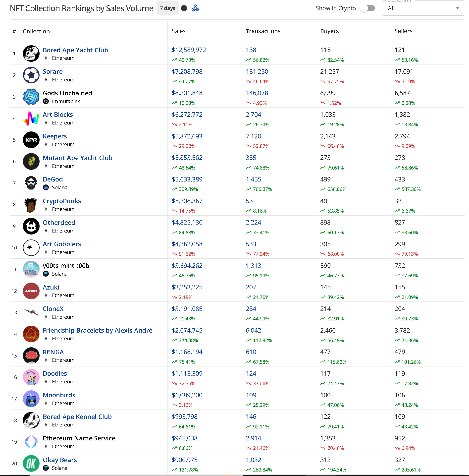Open the Sorare collection link
This screenshot has width=469, height=476.
[53, 71]
